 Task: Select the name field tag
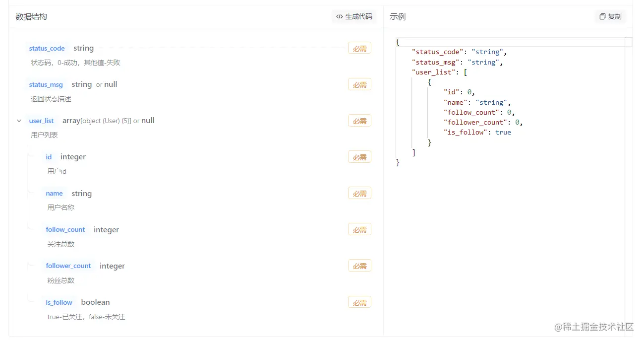pos(55,194)
